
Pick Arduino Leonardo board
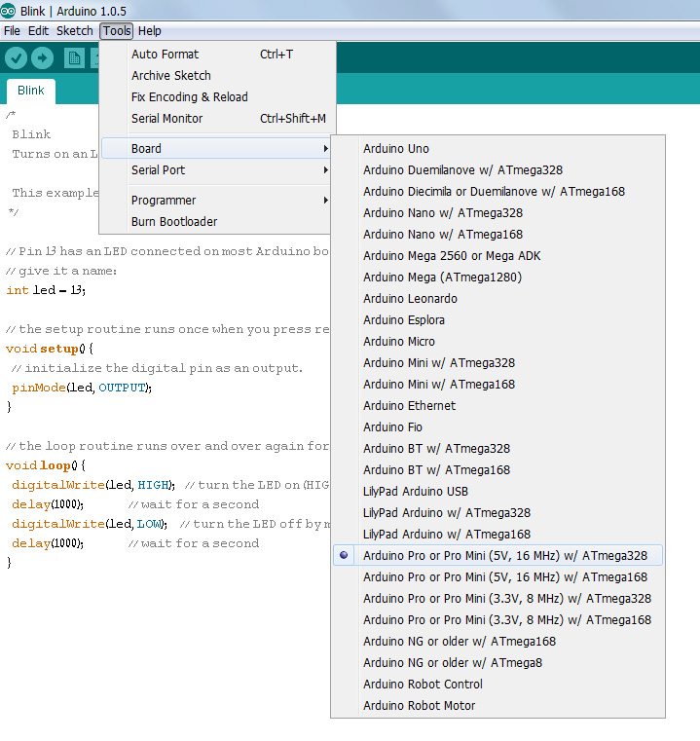click(497, 299)
